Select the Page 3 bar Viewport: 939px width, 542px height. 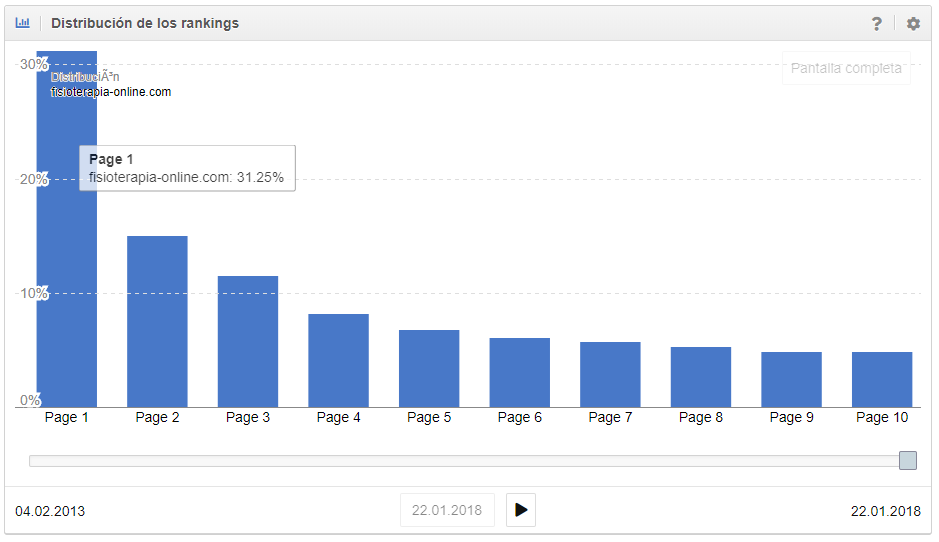[x=248, y=342]
